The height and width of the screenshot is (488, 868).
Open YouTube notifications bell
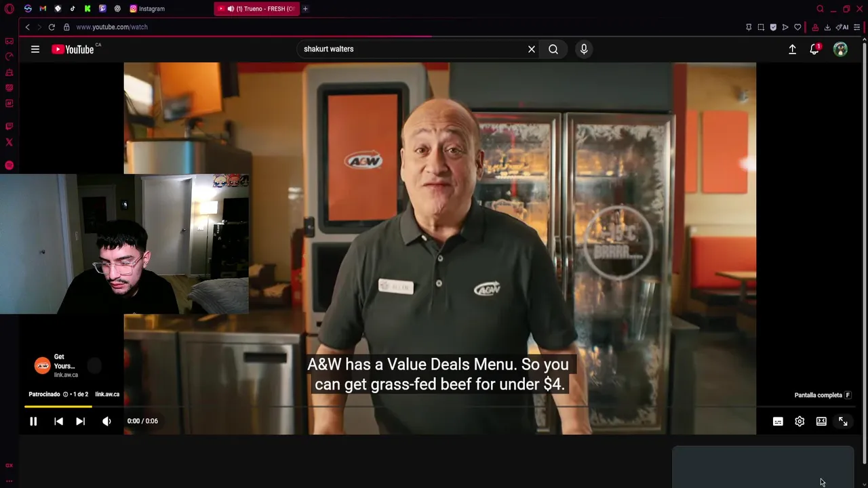pyautogui.click(x=814, y=49)
